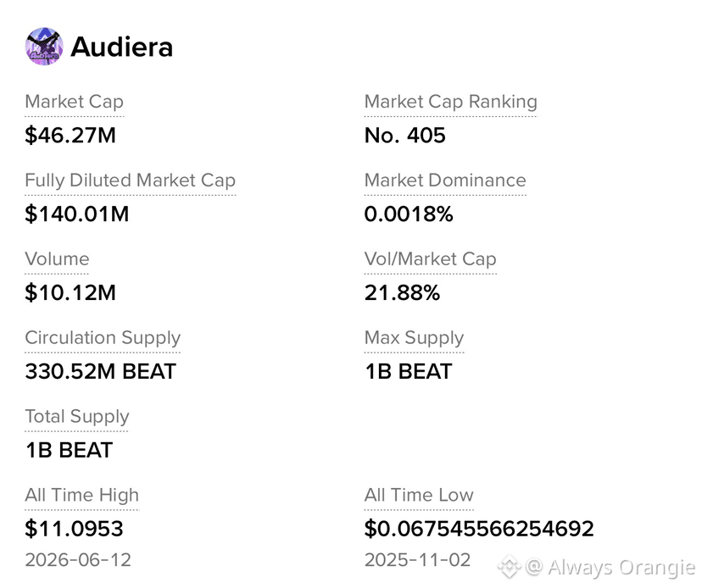Select the $11.0953 all time high value
Viewport: 702px width, 588px height.
[x=74, y=529]
